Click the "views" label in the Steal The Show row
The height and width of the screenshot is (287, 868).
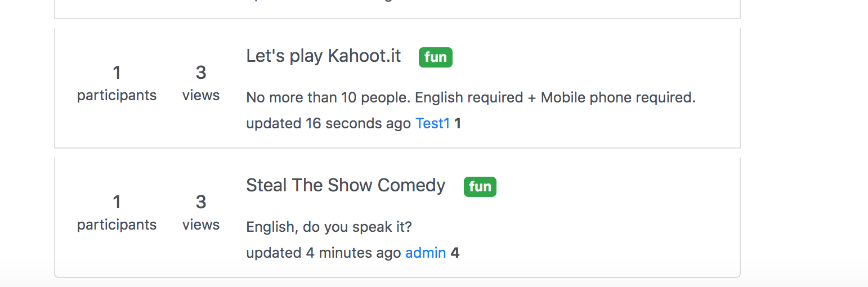201,225
